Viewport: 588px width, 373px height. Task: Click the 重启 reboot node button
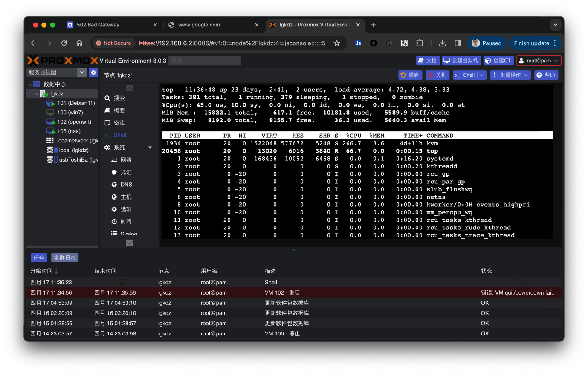410,75
